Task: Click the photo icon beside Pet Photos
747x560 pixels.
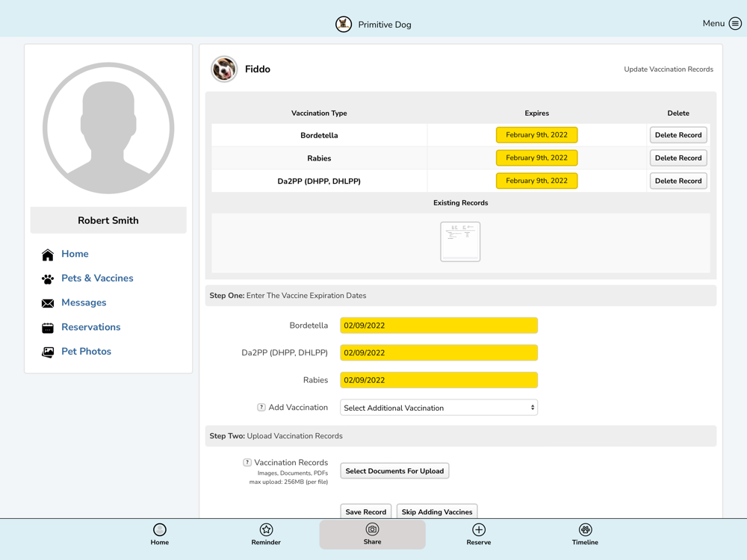Action: pyautogui.click(x=48, y=352)
